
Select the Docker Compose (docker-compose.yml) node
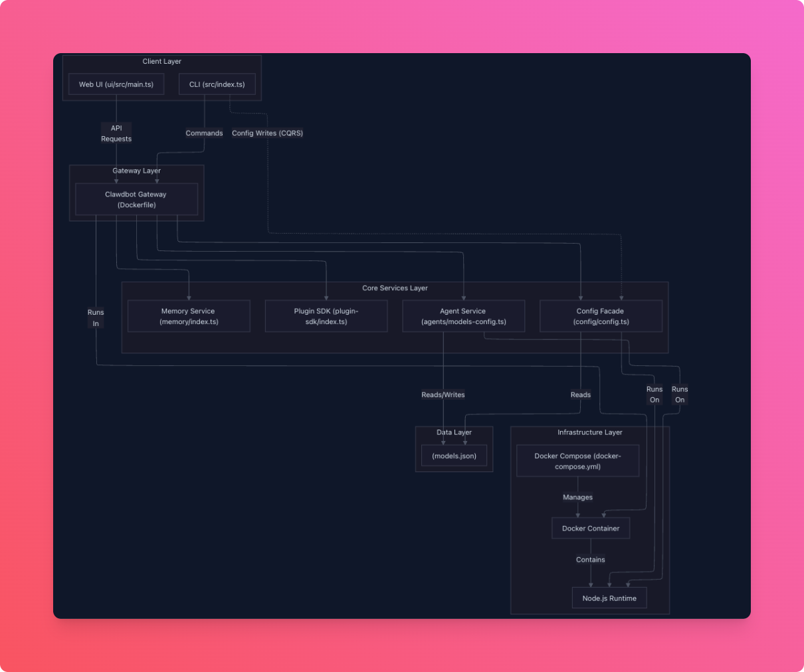click(x=577, y=461)
